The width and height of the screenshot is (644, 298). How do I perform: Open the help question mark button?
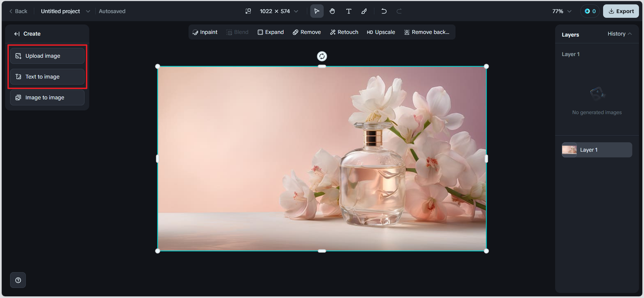pos(18,280)
